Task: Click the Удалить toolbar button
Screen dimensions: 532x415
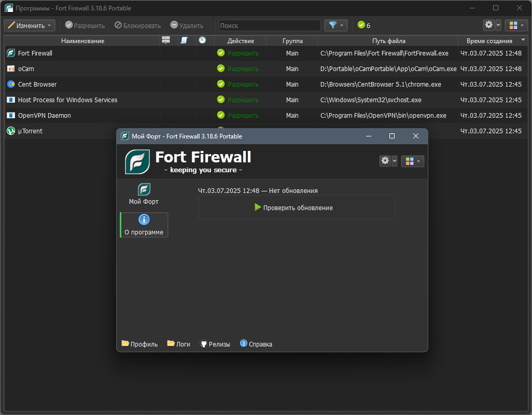Action: click(x=187, y=25)
